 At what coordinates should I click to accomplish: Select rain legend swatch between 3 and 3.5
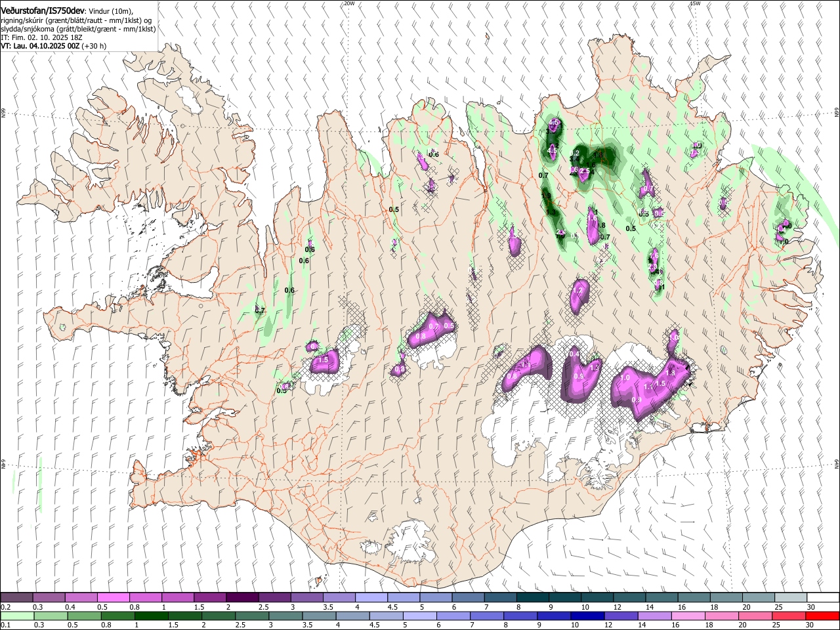[286, 616]
